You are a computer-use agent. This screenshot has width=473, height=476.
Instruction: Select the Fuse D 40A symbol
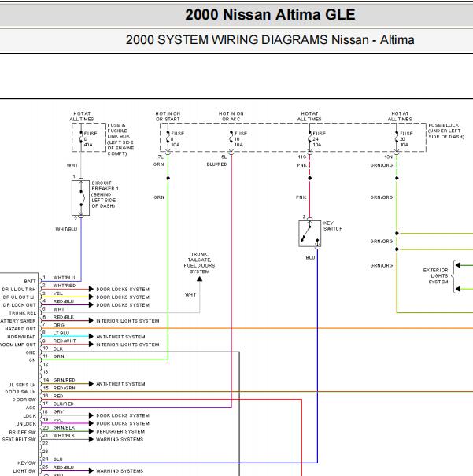point(81,138)
